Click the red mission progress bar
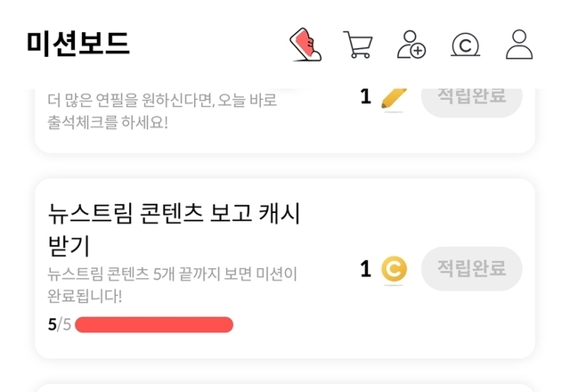This screenshot has height=392, width=570. [154, 324]
